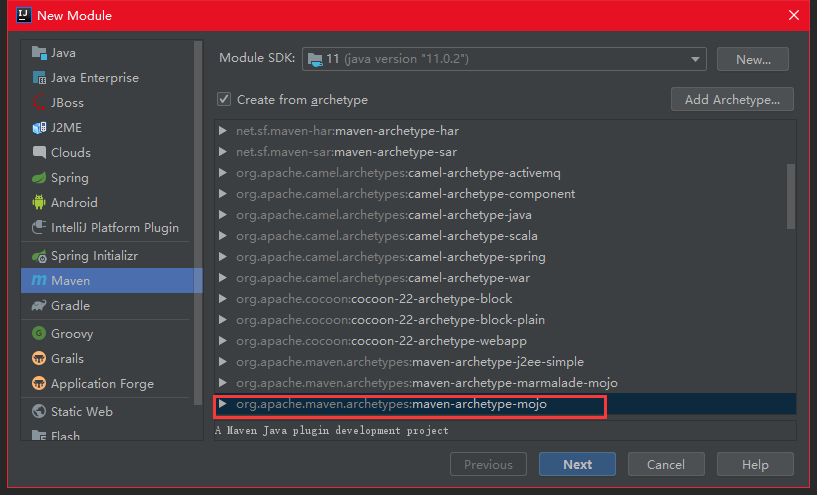Click the J2ME icon
The width and height of the screenshot is (817, 495).
coord(39,128)
